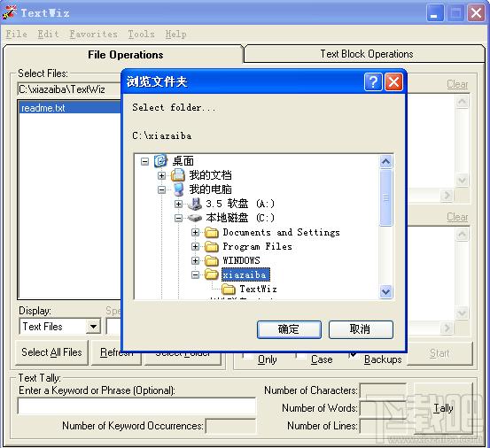Image resolution: width=490 pixels, height=448 pixels.
Task: Select 3.5 软盘 (A:) entry
Action: coord(240,204)
